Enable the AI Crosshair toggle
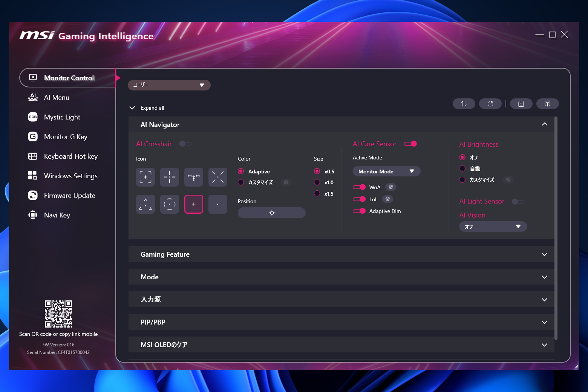This screenshot has width=588, height=392. (185, 144)
